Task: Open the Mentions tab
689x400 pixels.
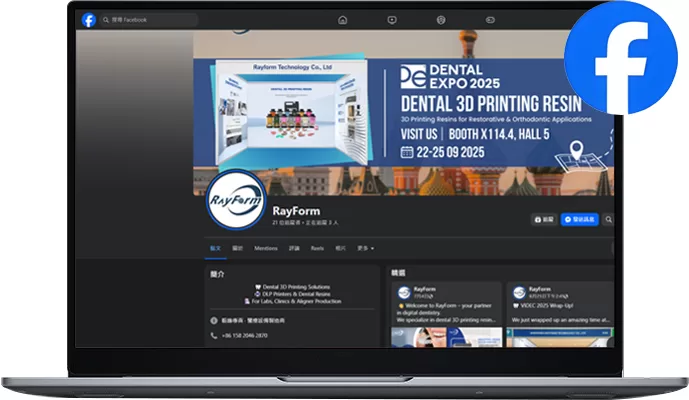Action: pyautogui.click(x=266, y=248)
